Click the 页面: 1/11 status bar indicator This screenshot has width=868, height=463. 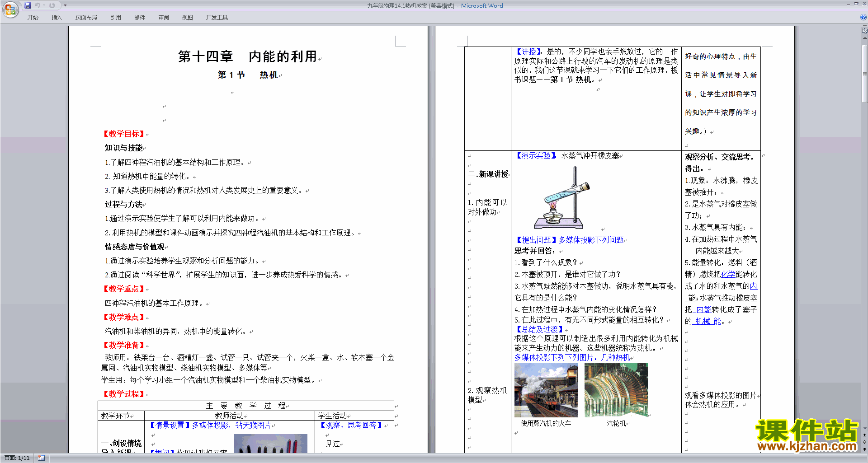[17, 458]
